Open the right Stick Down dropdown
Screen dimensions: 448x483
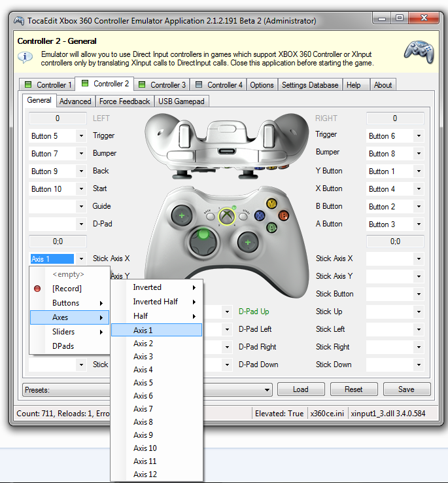tap(419, 365)
